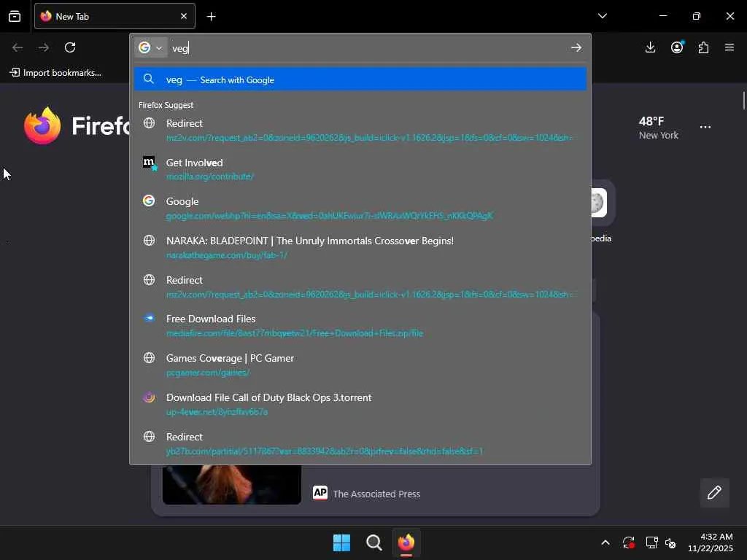Select veg Search with Google suggestion
This screenshot has height=560, width=747.
[360, 79]
